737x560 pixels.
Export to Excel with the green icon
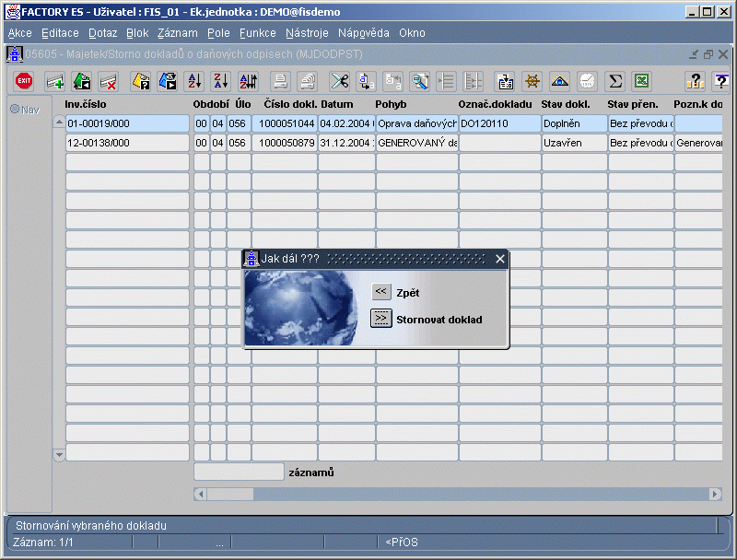pos(641,81)
